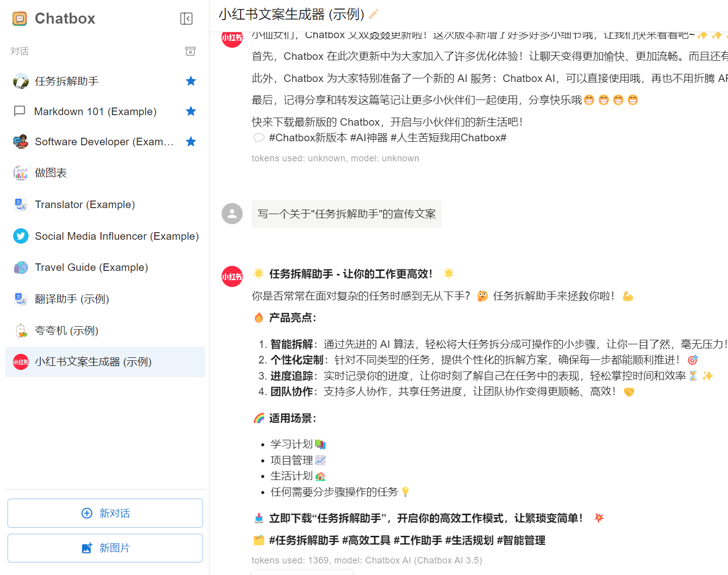Screen dimensions: 728x575
Task: Click the 小红书 sidebar list icon
Action: (21, 362)
